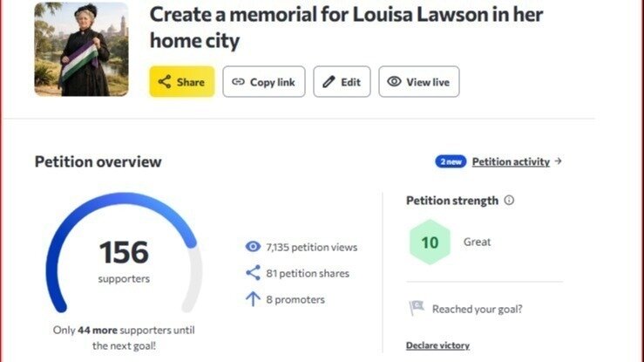This screenshot has height=362, width=644.
Task: Click the Edit button text
Action: click(350, 82)
